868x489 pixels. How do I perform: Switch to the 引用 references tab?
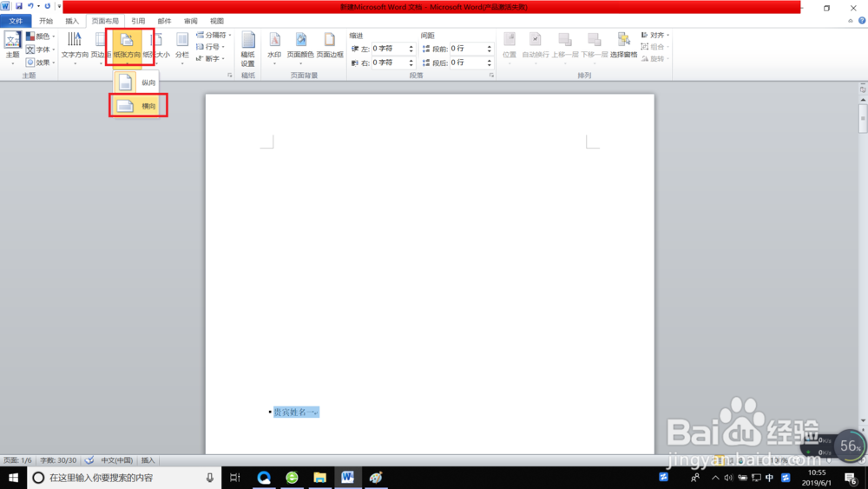(x=138, y=21)
